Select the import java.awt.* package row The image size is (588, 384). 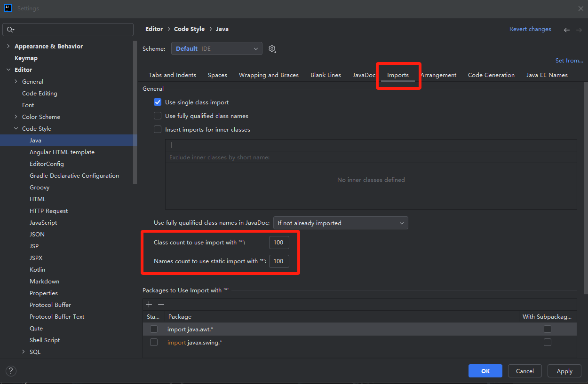(359, 329)
